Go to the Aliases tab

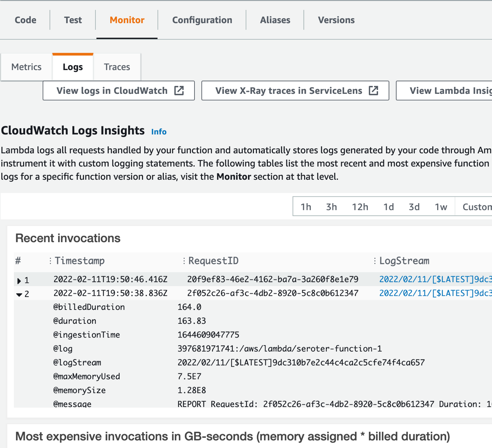tap(275, 20)
